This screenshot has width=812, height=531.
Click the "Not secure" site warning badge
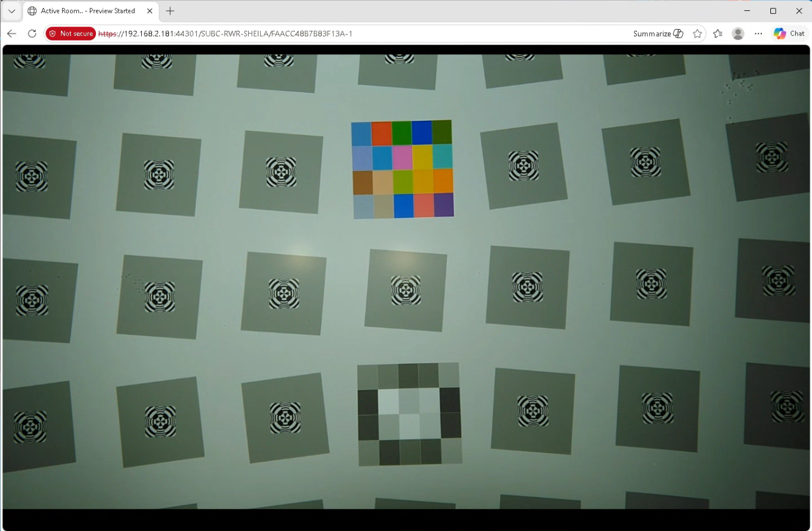pos(71,34)
